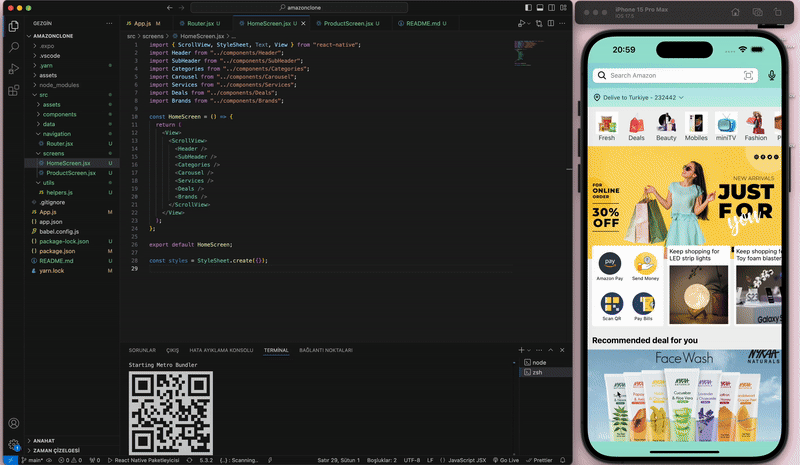This screenshot has width=800, height=465.
Task: Click Go Live in the status bar
Action: point(506,460)
